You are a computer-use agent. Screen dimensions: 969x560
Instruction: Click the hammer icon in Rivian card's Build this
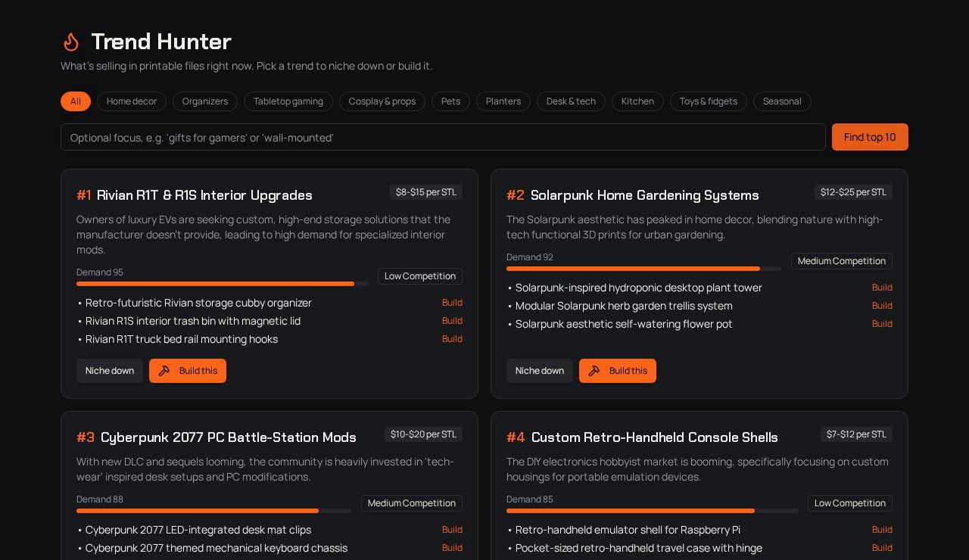coord(164,371)
